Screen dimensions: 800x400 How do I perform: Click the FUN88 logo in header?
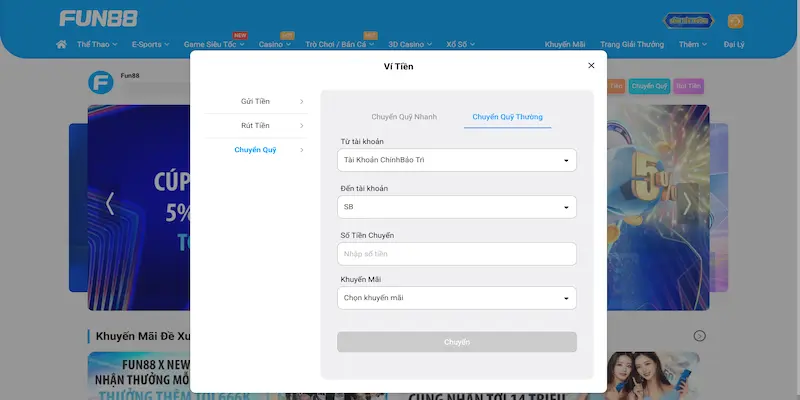[x=98, y=19]
